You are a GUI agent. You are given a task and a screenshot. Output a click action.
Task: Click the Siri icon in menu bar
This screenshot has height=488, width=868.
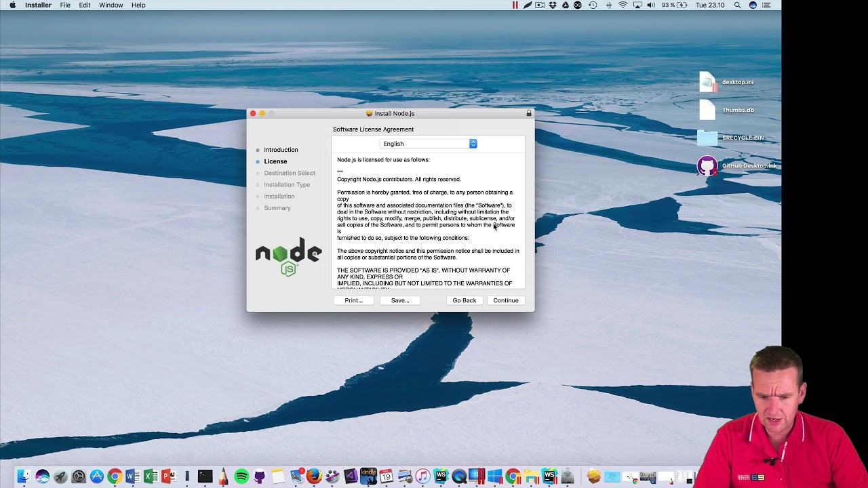(x=753, y=5)
